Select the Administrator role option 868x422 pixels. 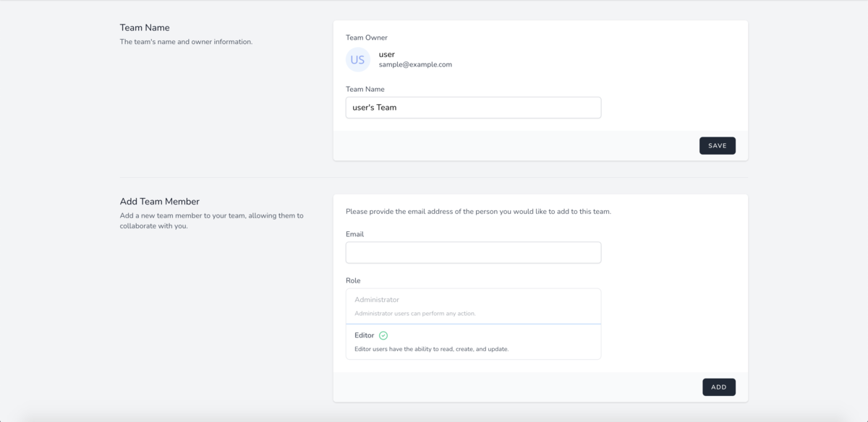473,306
